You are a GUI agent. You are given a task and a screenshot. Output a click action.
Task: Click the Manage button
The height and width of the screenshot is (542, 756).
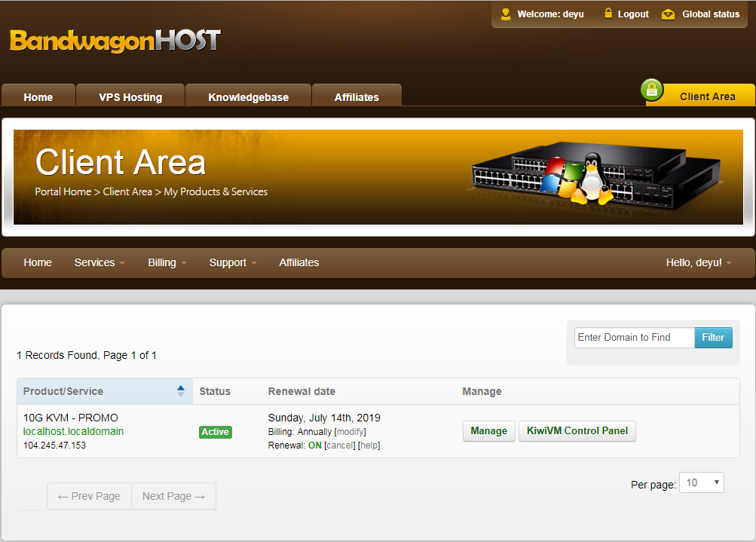[489, 431]
